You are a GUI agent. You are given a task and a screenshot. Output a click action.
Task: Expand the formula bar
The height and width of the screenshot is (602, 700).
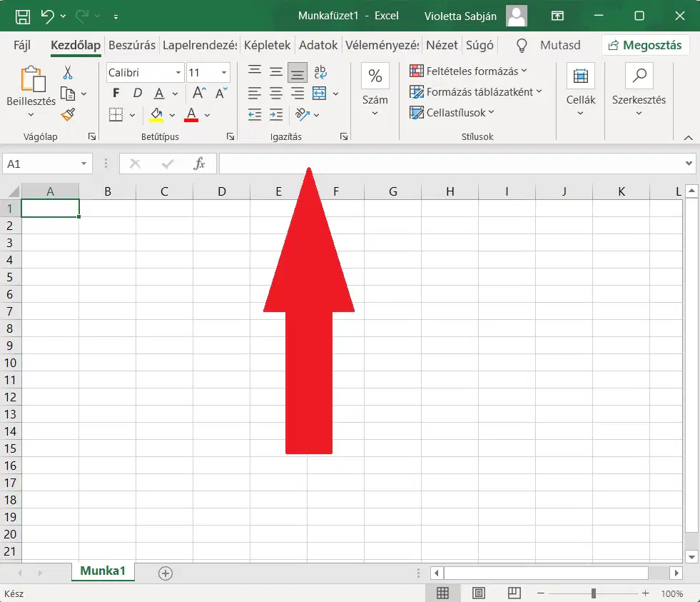point(689,164)
